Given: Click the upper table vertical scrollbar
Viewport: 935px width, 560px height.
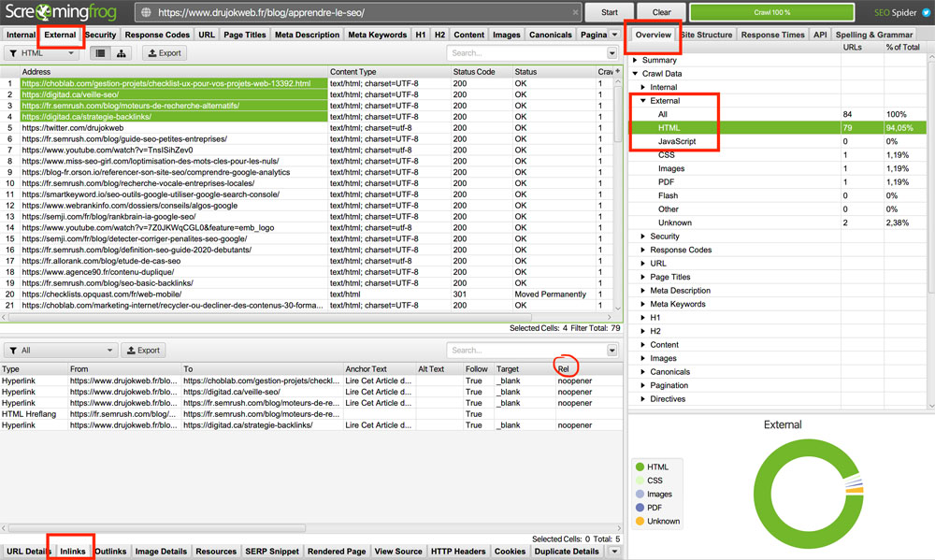Looking at the screenshot, I should click(x=618, y=113).
